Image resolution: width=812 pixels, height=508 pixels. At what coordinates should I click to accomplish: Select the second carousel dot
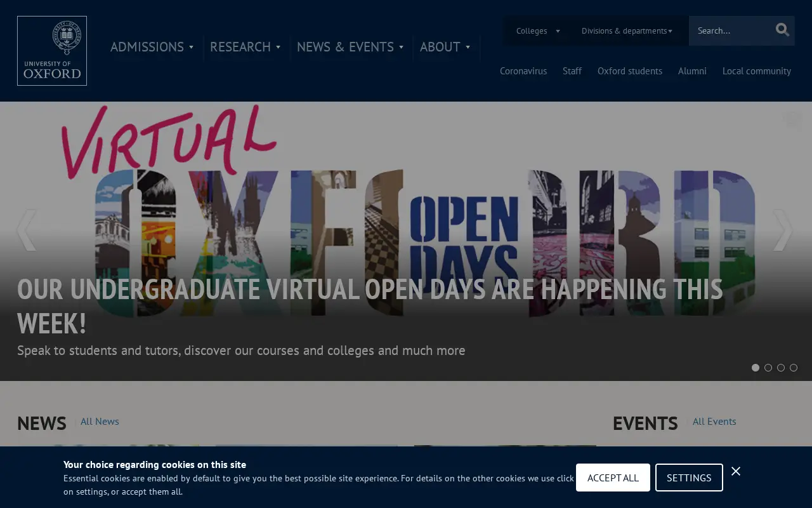coord(768,368)
